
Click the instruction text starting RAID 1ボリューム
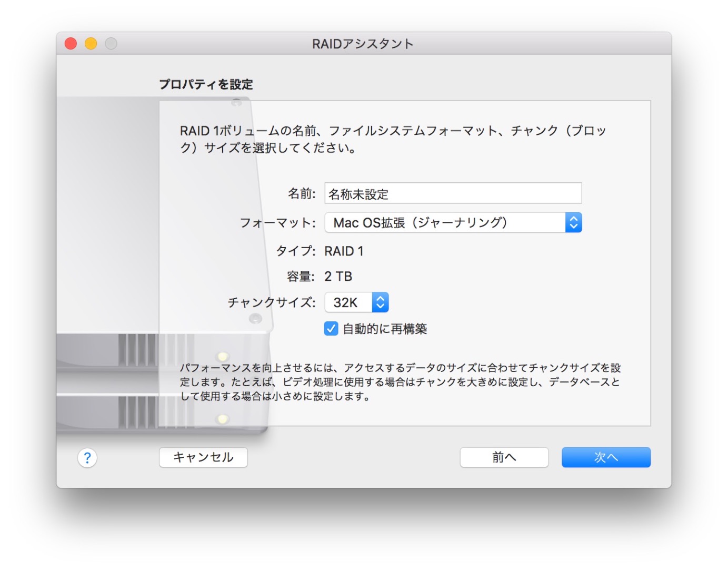(x=393, y=139)
